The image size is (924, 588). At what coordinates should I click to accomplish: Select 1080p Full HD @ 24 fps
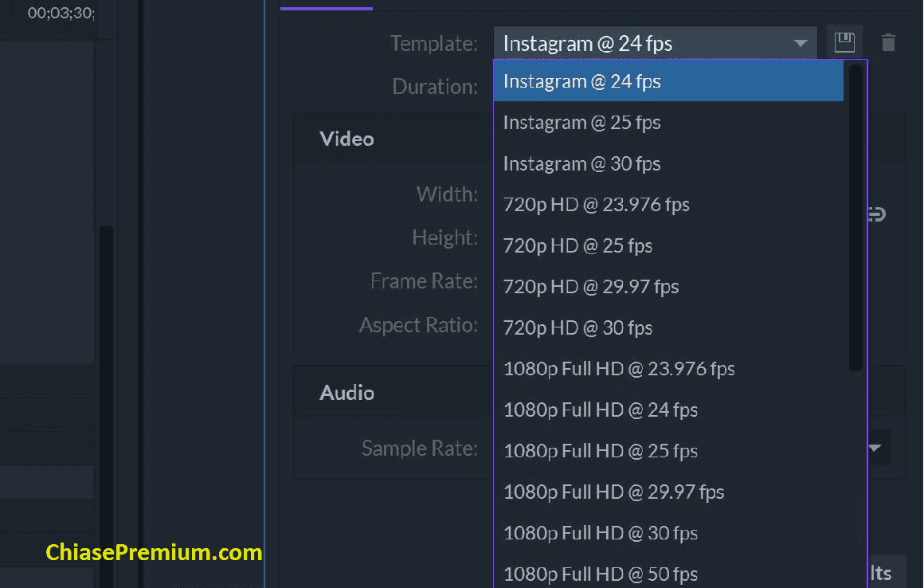[668, 410]
